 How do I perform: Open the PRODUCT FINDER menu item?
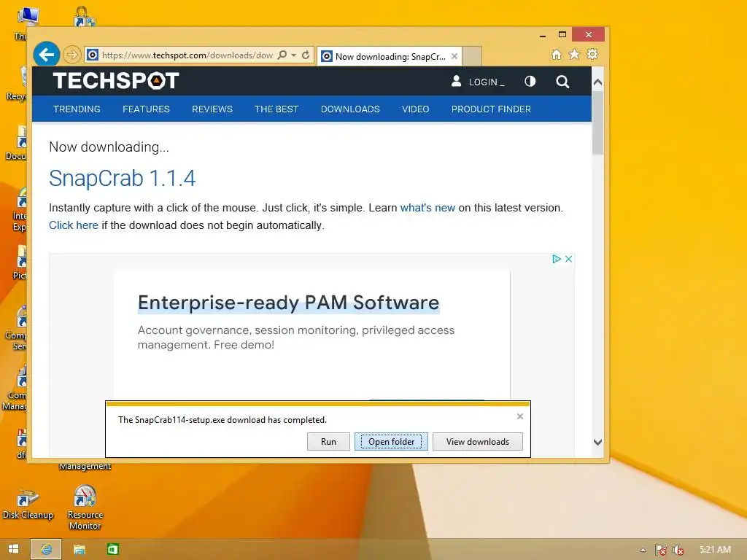491,109
